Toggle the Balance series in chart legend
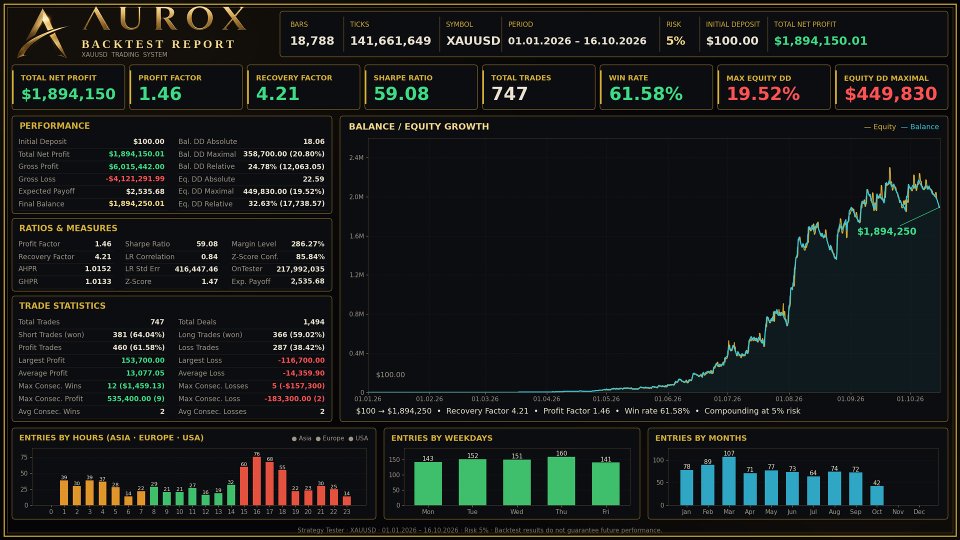 pyautogui.click(x=920, y=127)
